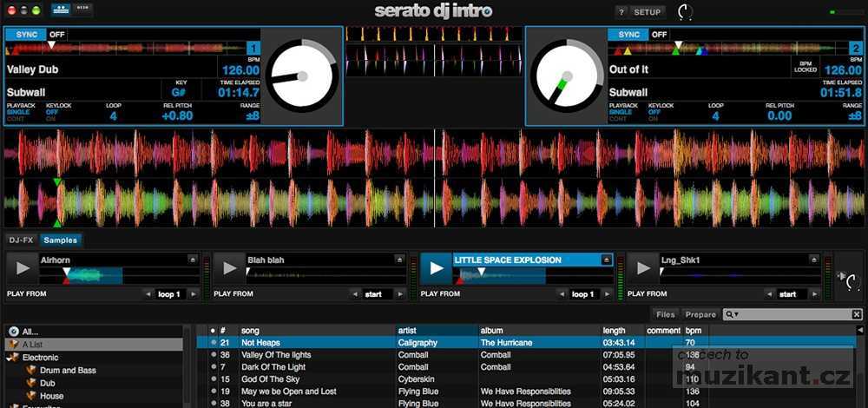Enable SYNC on deck 1
Viewport: 868px width, 408px height.
pos(27,35)
